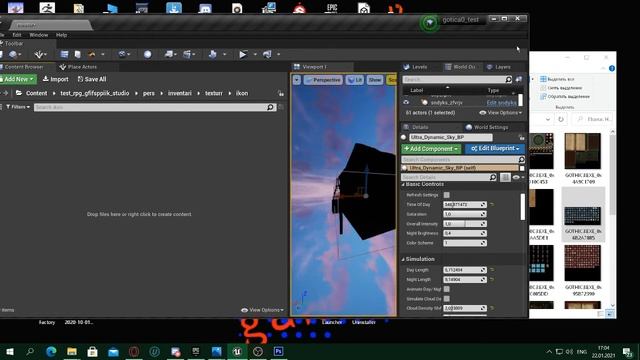Viewport: 640px width, 360px height.
Task: Open the Help menu
Action: 62,35
